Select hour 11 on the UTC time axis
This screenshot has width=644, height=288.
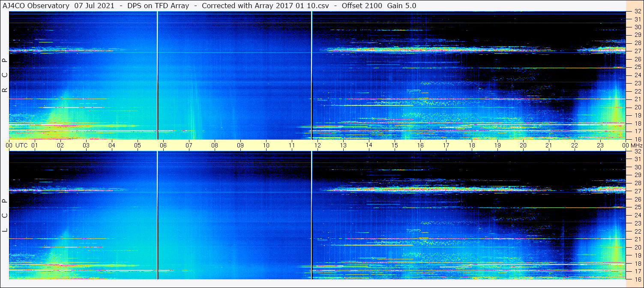click(x=292, y=145)
